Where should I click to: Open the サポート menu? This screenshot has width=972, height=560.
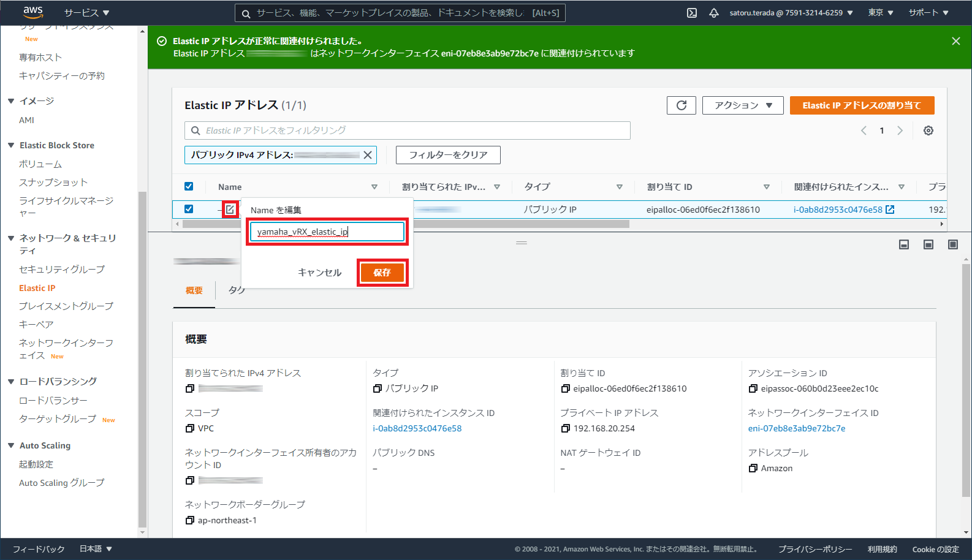tap(928, 13)
